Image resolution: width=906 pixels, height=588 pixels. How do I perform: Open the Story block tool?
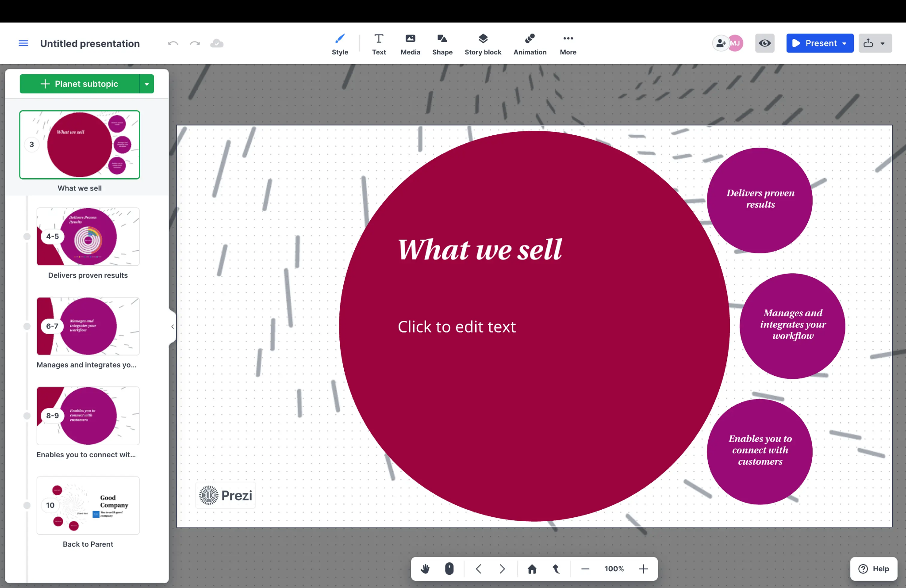483,44
